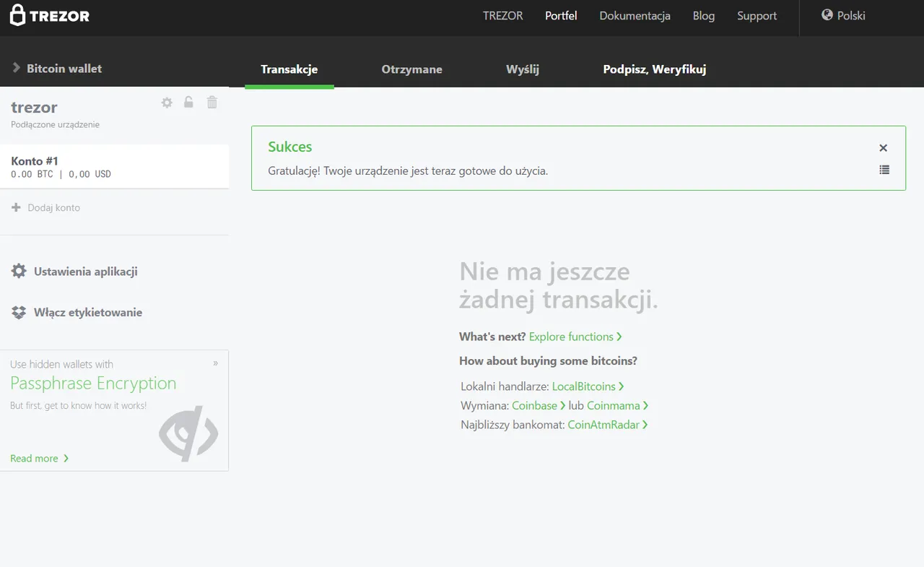This screenshot has height=567, width=924.
Task: Open device settings gear next to trezor
Action: click(x=167, y=103)
